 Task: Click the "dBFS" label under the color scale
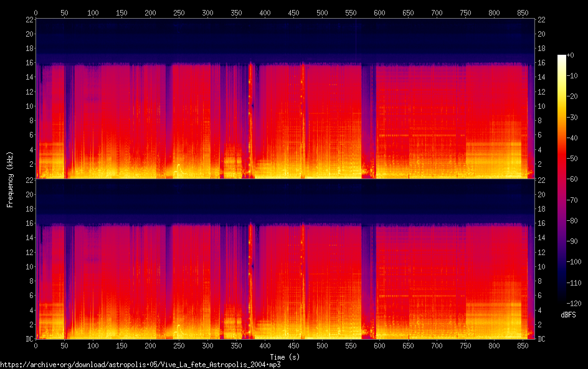point(568,315)
